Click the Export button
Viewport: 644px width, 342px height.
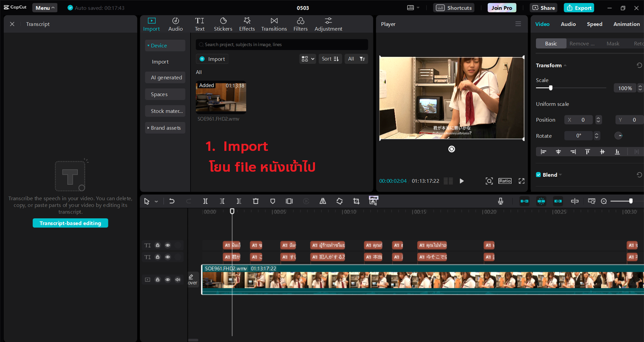(x=579, y=8)
